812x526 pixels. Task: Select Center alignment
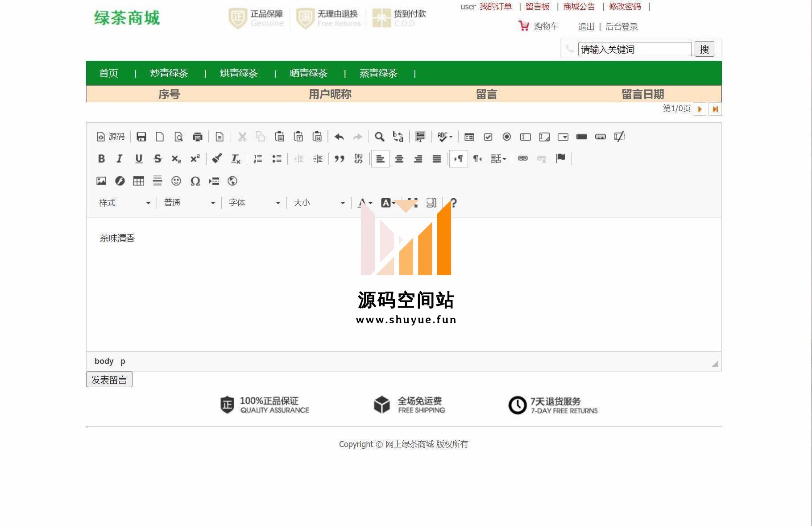pyautogui.click(x=399, y=159)
